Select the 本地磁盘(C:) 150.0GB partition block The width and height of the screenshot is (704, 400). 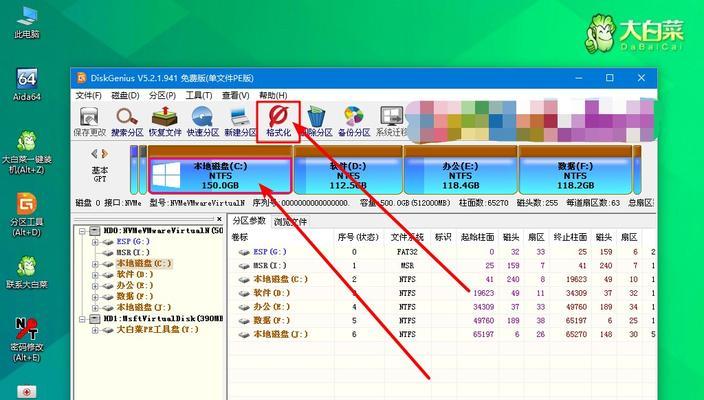[220, 176]
